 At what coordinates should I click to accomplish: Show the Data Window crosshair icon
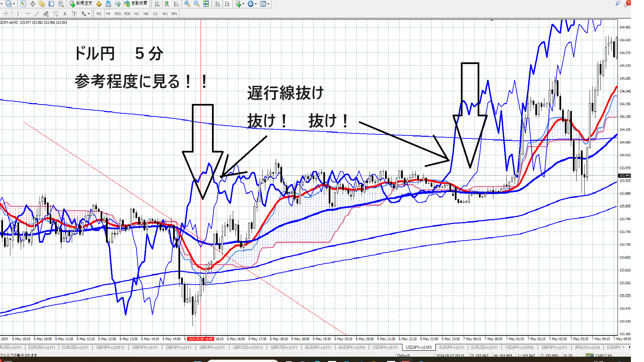tap(33, 4)
